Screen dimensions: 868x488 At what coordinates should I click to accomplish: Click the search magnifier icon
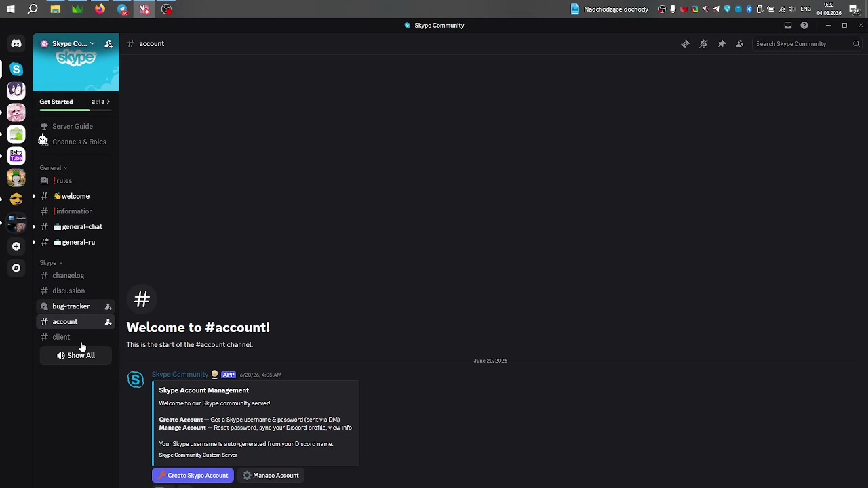point(856,44)
